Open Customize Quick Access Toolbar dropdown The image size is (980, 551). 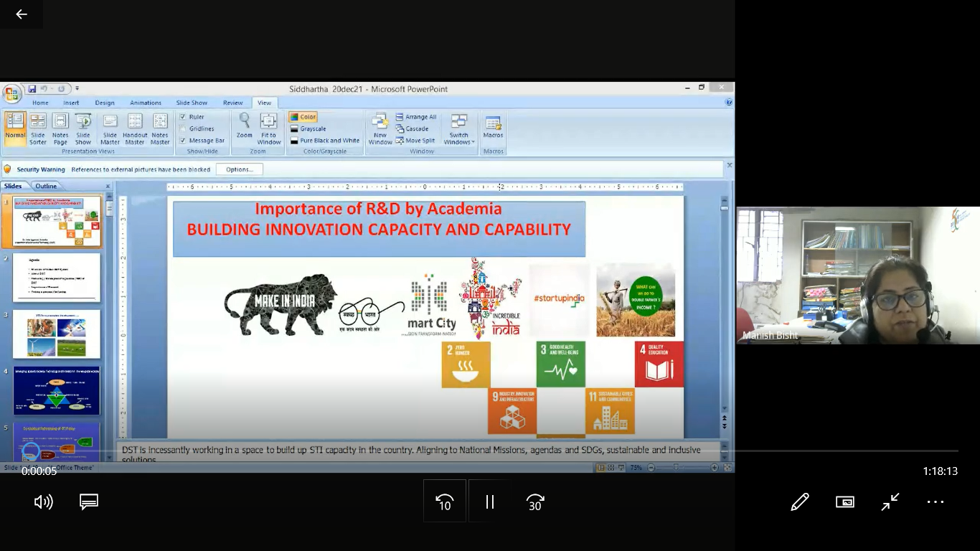(x=77, y=89)
